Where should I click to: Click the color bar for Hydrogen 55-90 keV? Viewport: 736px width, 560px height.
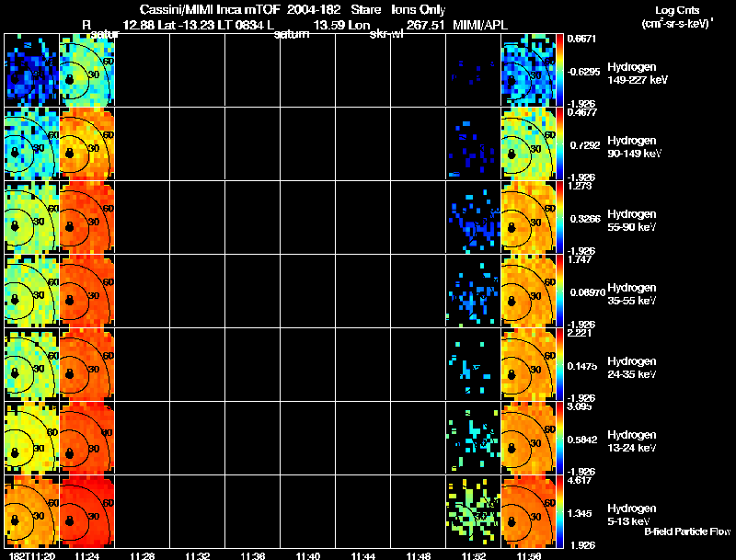click(x=559, y=217)
